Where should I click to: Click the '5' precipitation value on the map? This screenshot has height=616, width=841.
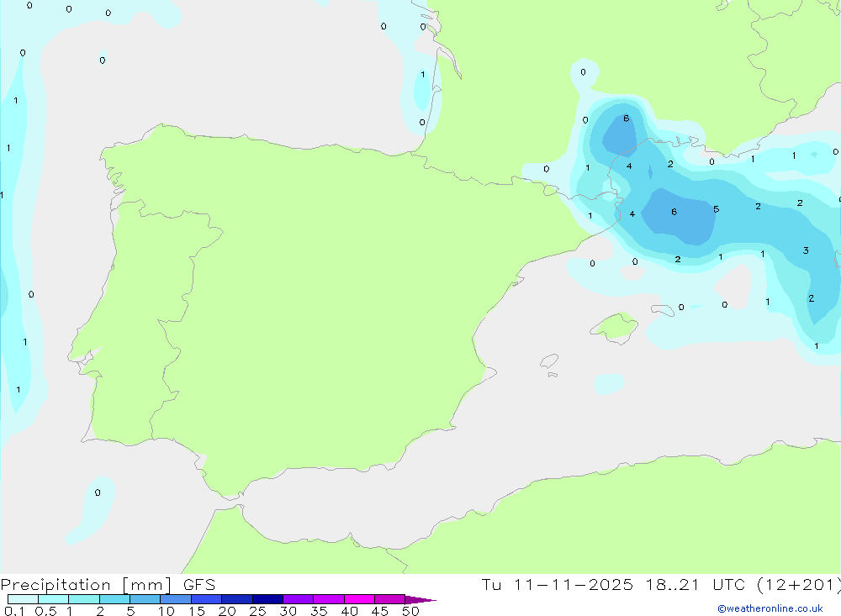(x=716, y=209)
